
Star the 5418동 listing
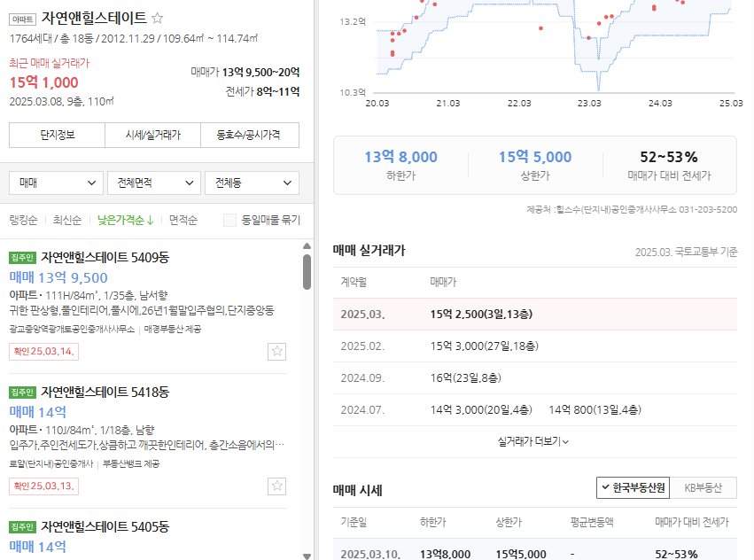click(x=277, y=486)
